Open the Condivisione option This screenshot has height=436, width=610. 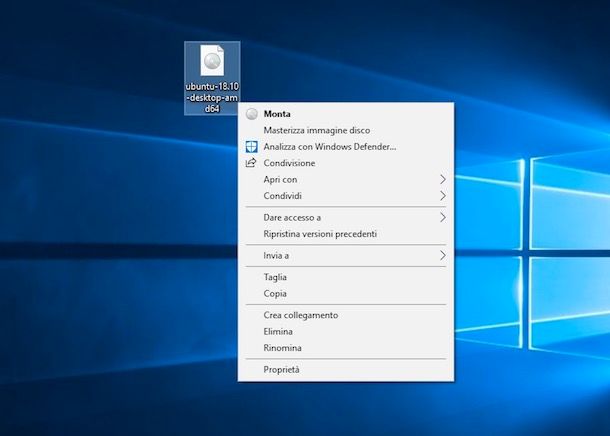(345, 163)
